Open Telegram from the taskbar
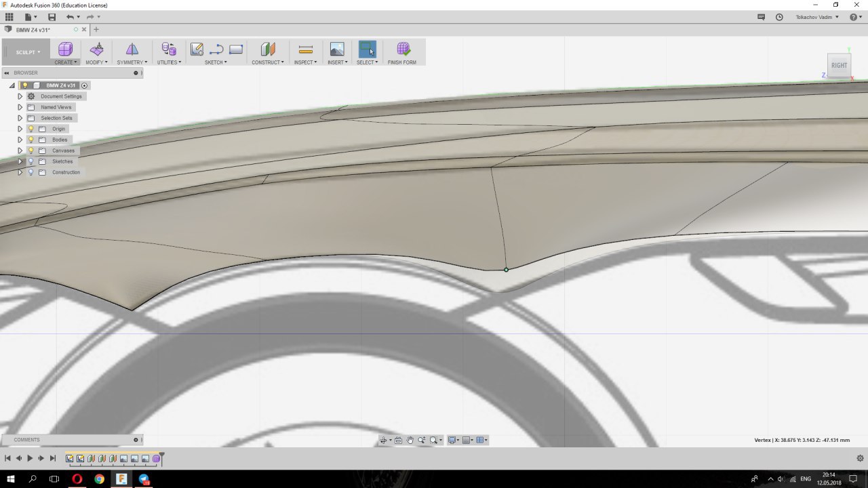 [144, 479]
